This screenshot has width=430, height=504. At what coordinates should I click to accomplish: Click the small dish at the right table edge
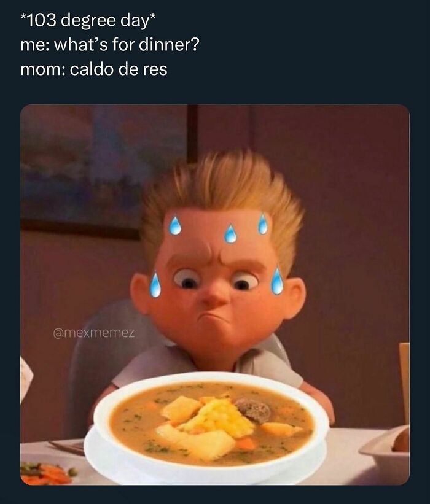point(386,449)
